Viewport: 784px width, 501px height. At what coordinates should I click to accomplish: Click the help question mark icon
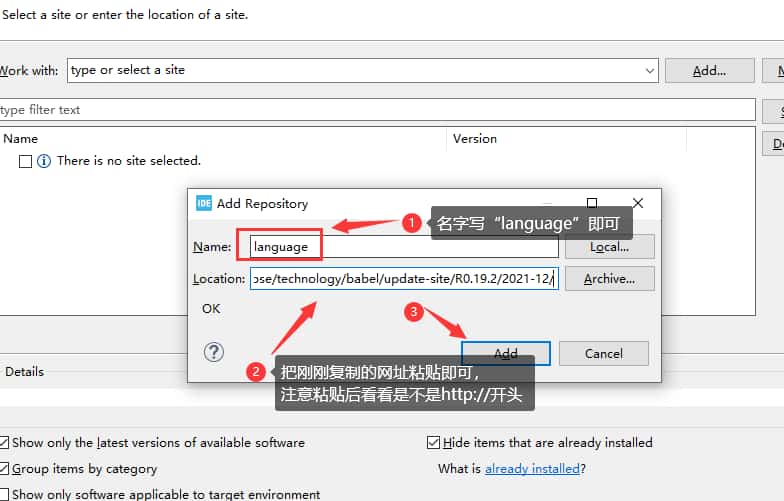tap(214, 351)
